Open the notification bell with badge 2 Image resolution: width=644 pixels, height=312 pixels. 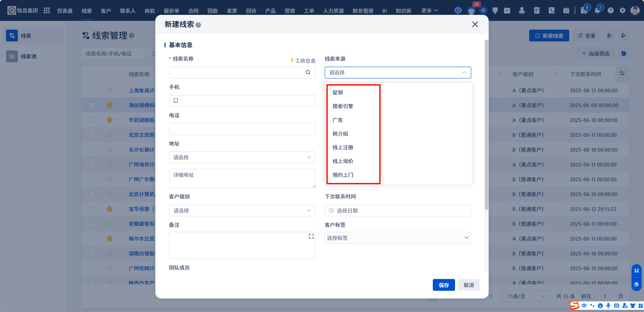(x=597, y=10)
